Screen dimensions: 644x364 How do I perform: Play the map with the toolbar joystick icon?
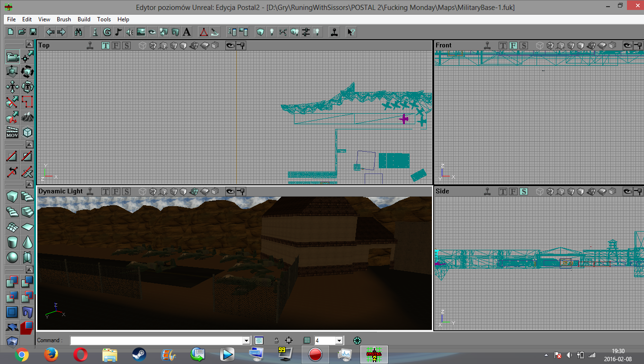point(334,32)
